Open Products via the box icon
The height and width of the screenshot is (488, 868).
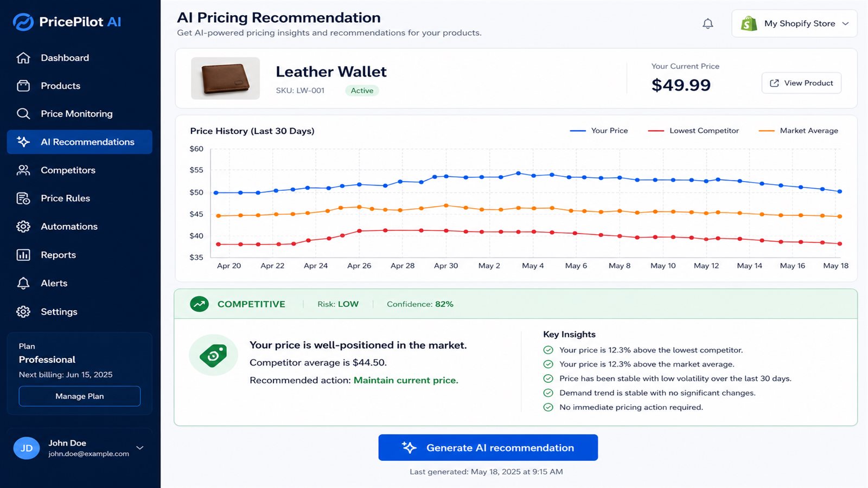point(23,86)
